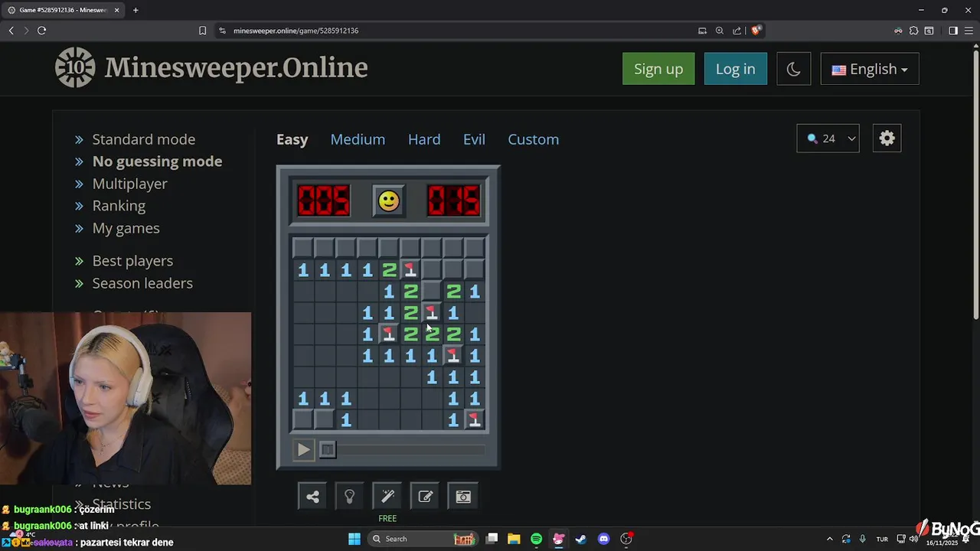Click the Log in button

(x=736, y=69)
